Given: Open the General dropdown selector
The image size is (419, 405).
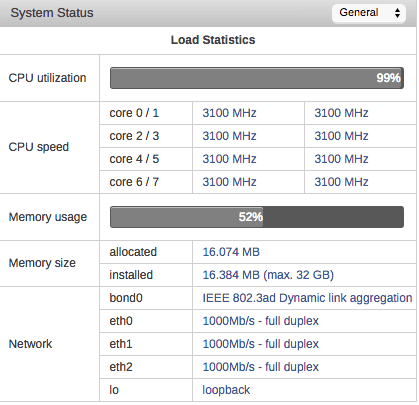Looking at the screenshot, I should coord(369,13).
